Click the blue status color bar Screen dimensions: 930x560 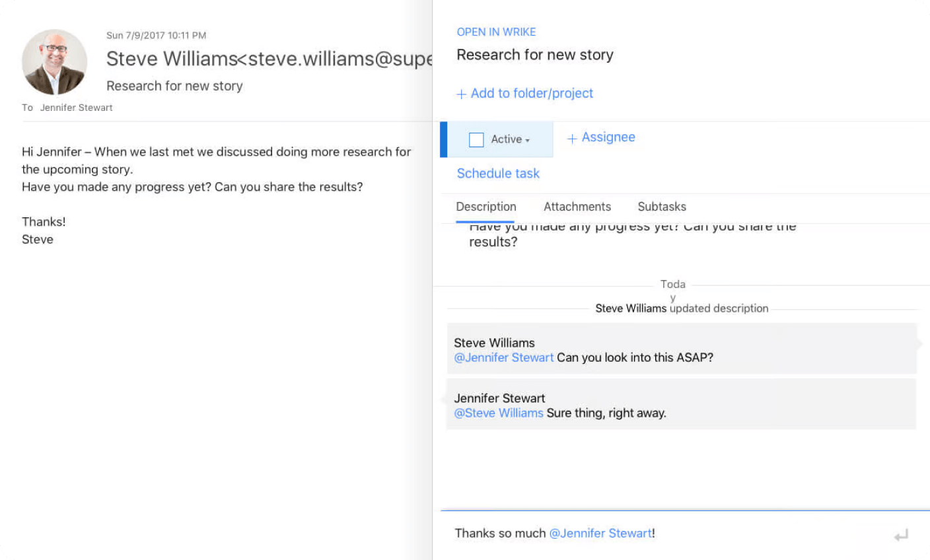pyautogui.click(x=444, y=139)
